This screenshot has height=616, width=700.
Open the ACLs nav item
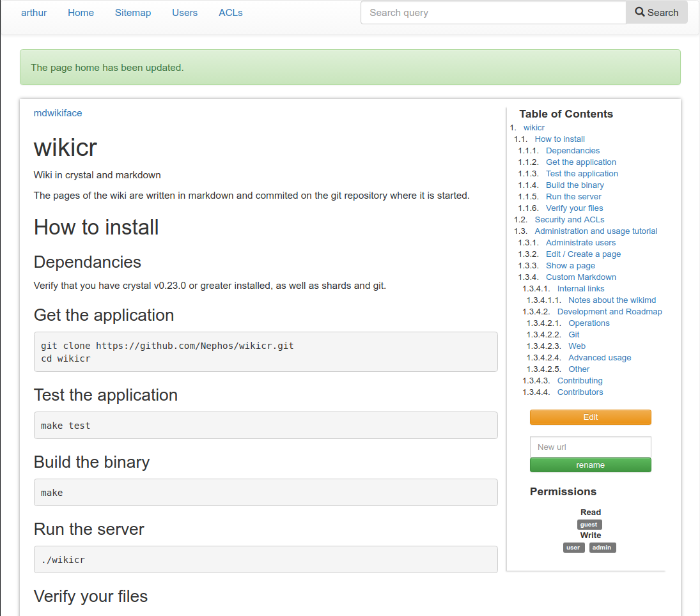(x=231, y=13)
